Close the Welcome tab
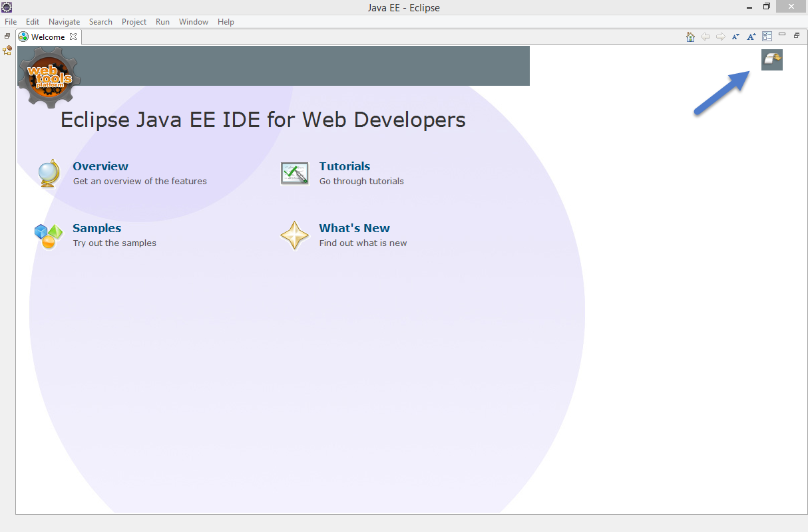808x532 pixels. pyautogui.click(x=73, y=37)
